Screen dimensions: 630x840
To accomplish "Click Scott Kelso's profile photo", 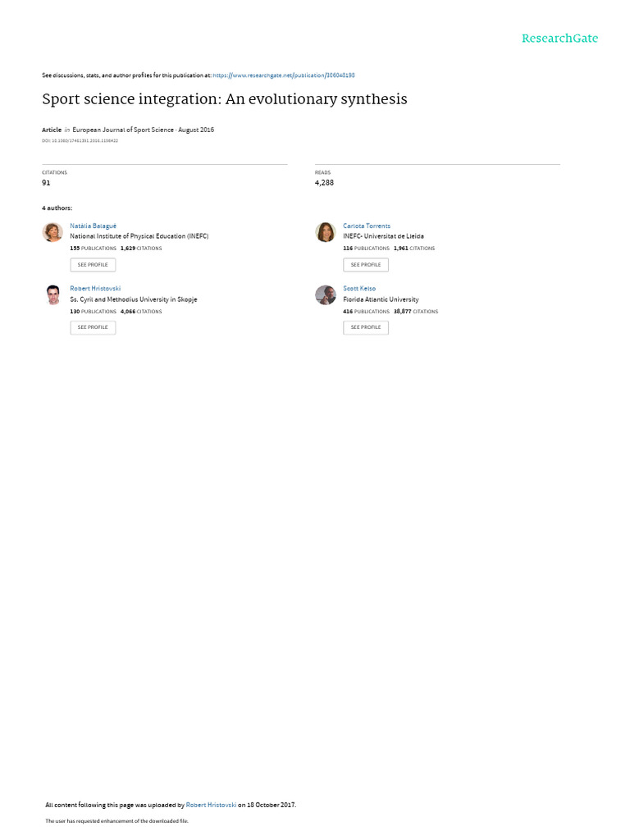I will click(325, 294).
